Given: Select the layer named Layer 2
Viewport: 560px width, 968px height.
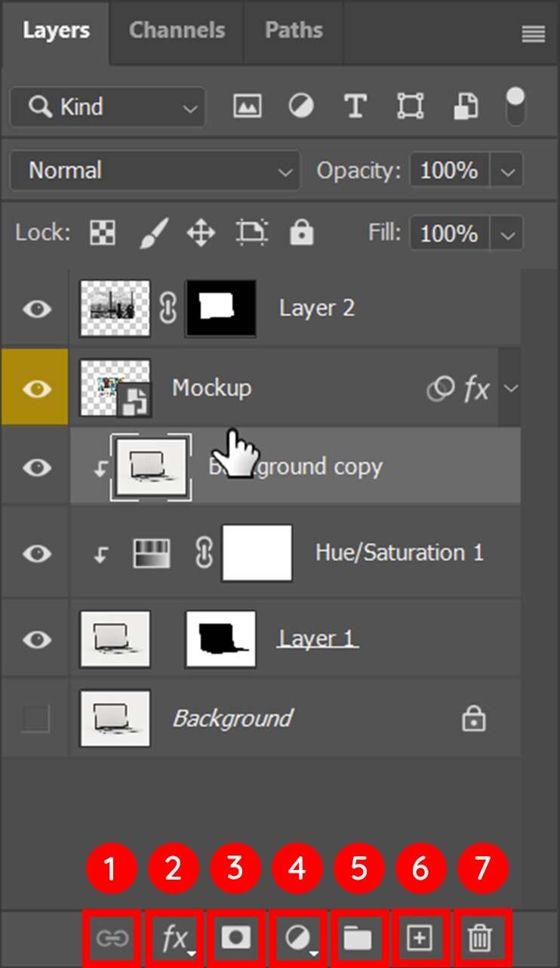Looking at the screenshot, I should [316, 308].
